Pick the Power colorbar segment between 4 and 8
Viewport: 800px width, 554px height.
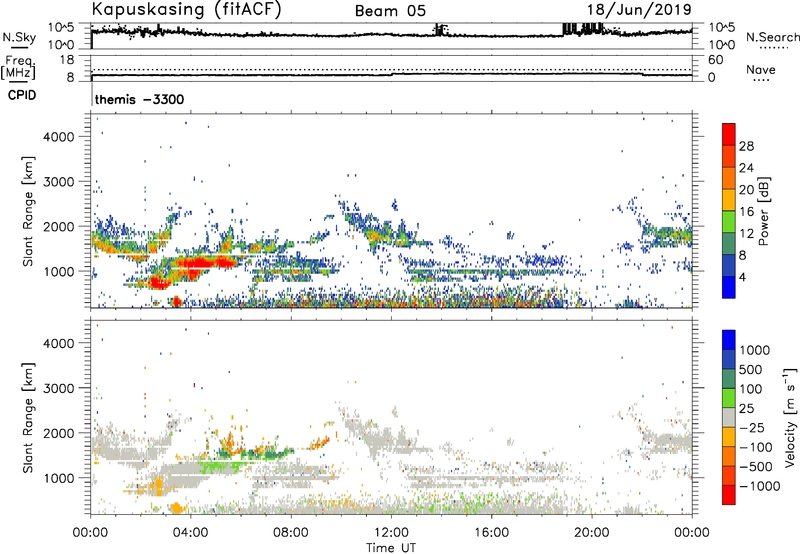tap(729, 265)
